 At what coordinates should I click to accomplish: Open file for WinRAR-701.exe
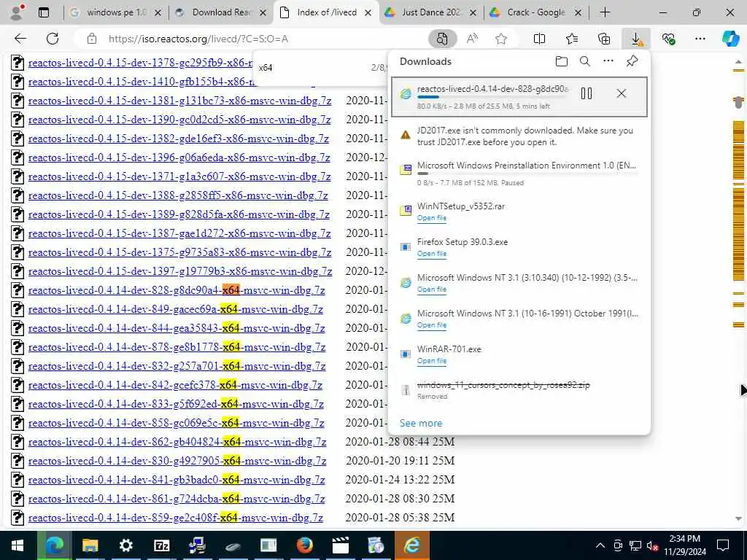pyautogui.click(x=432, y=361)
